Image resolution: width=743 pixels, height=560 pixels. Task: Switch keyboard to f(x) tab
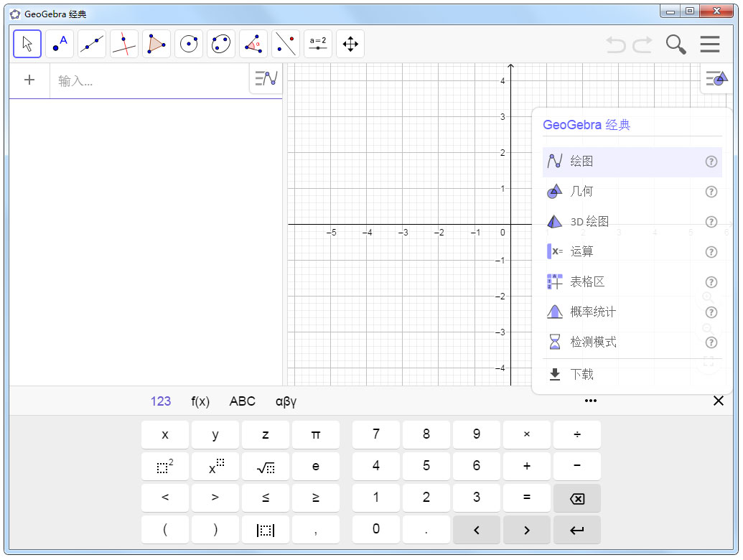[200, 401]
